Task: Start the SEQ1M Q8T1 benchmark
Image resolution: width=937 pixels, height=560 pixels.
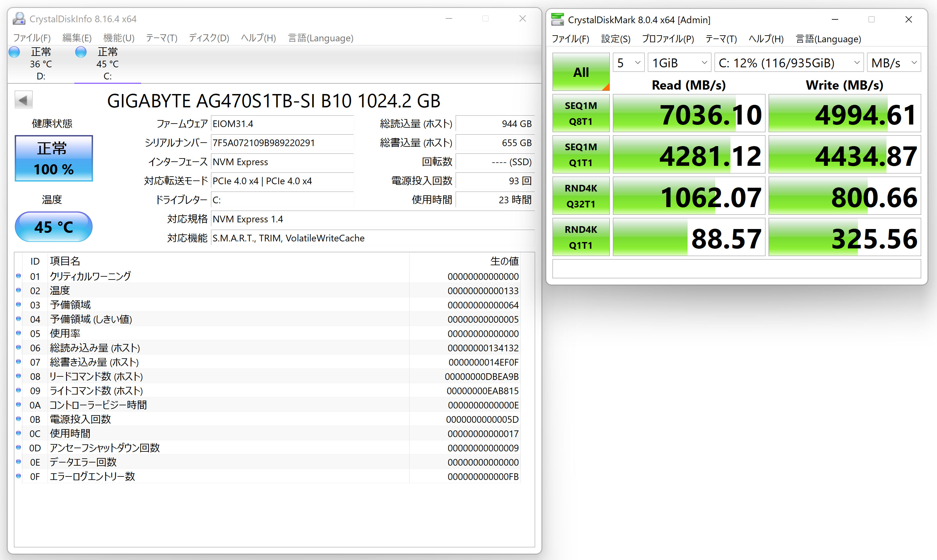Action: [x=581, y=113]
